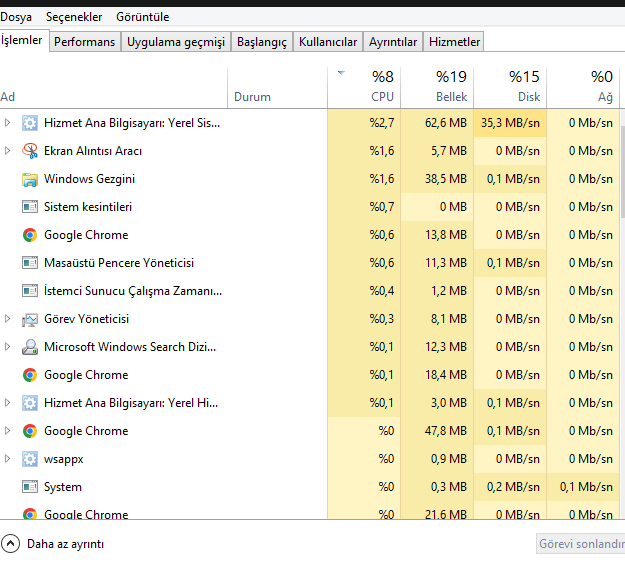Click the Ekran Alıntısı Aracı scissors icon
Image resolution: width=625 pixels, height=566 pixels.
30,151
